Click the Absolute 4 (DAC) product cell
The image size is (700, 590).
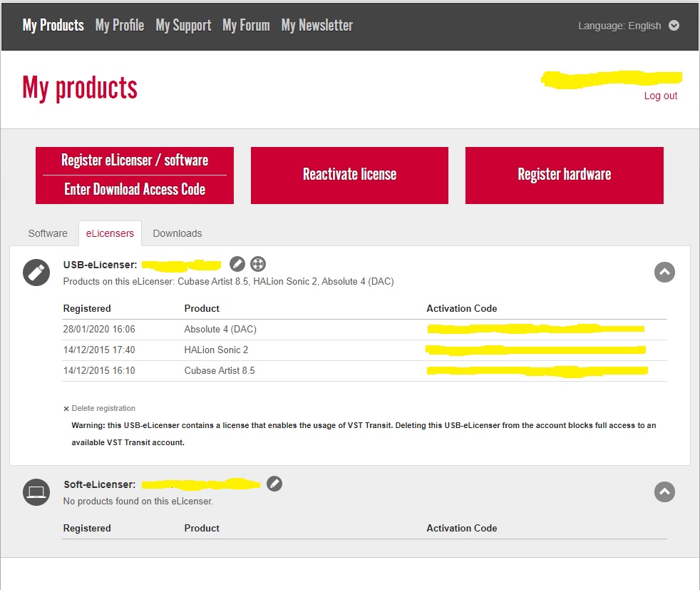[220, 330]
